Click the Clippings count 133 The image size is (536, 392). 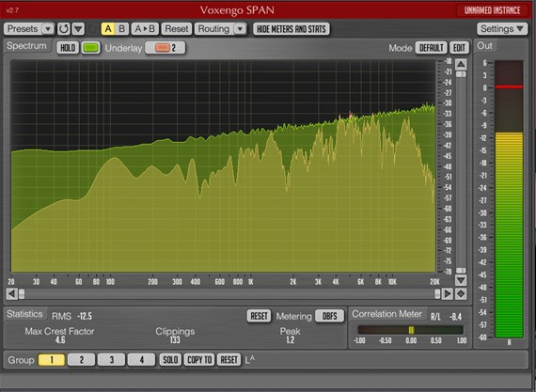(x=175, y=340)
